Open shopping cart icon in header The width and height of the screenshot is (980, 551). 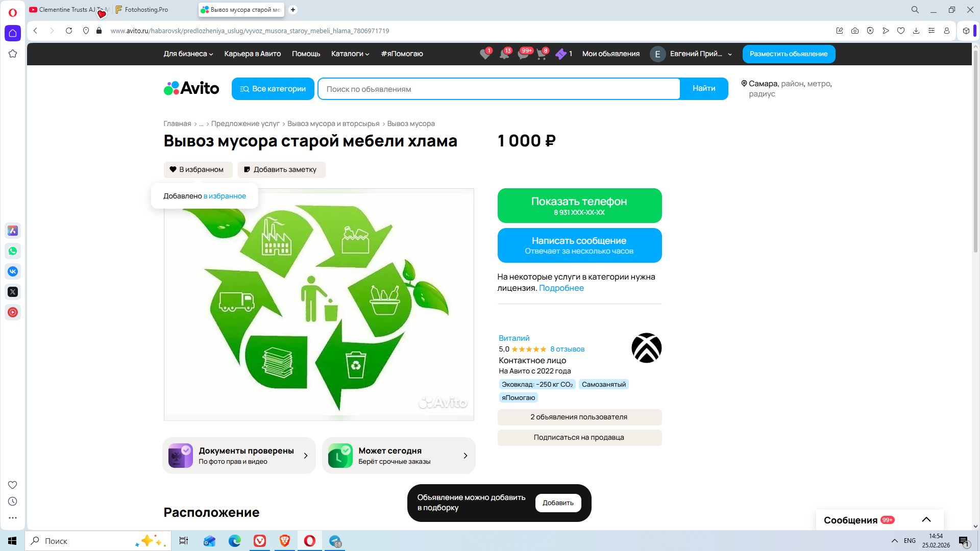coord(541,55)
